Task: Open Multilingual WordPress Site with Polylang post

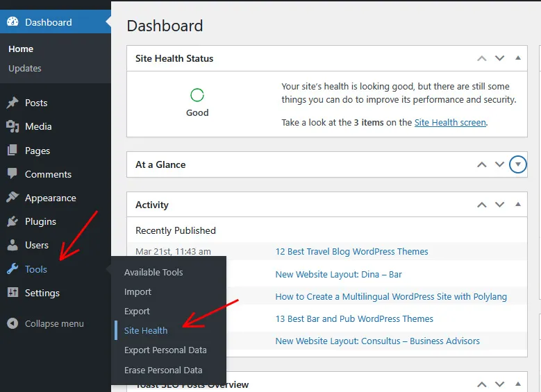Action: [x=391, y=296]
